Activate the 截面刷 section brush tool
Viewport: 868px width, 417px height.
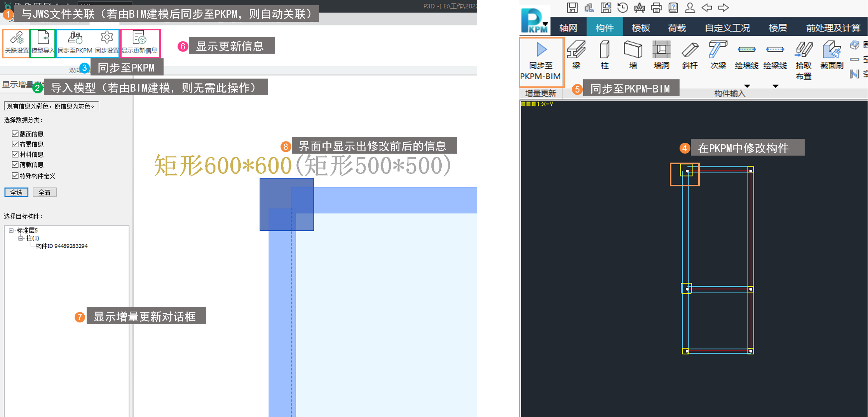[832, 55]
